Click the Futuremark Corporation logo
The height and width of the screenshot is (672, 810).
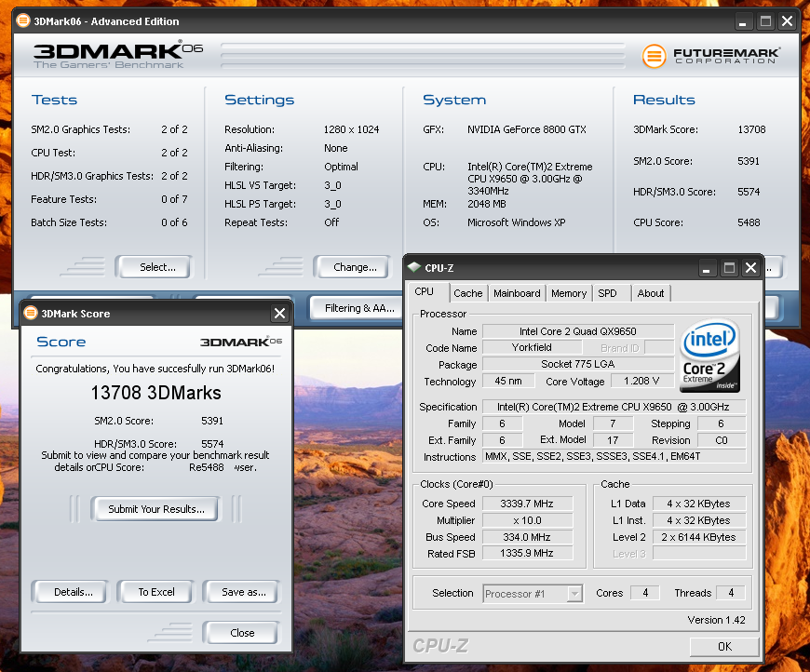[710, 56]
